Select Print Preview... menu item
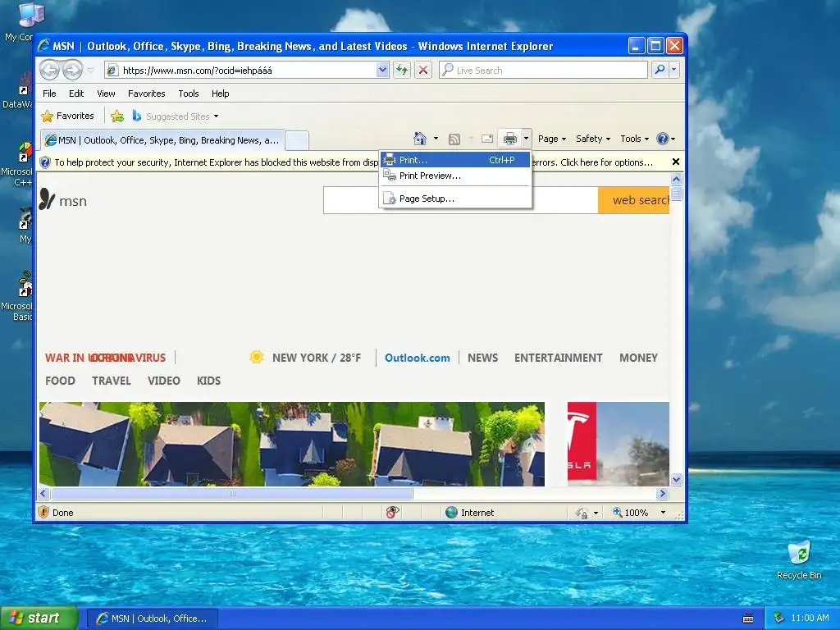 455,176
